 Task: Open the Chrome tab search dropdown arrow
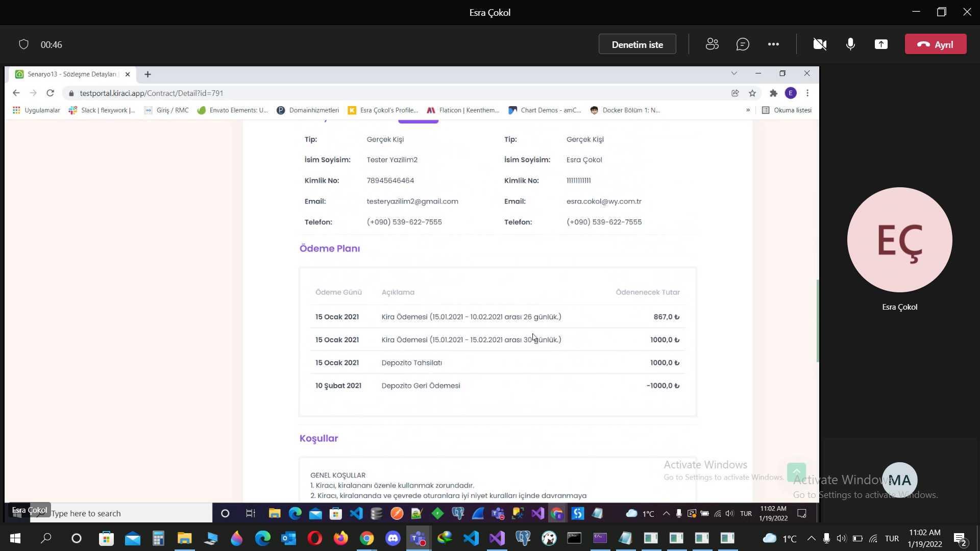[734, 73]
